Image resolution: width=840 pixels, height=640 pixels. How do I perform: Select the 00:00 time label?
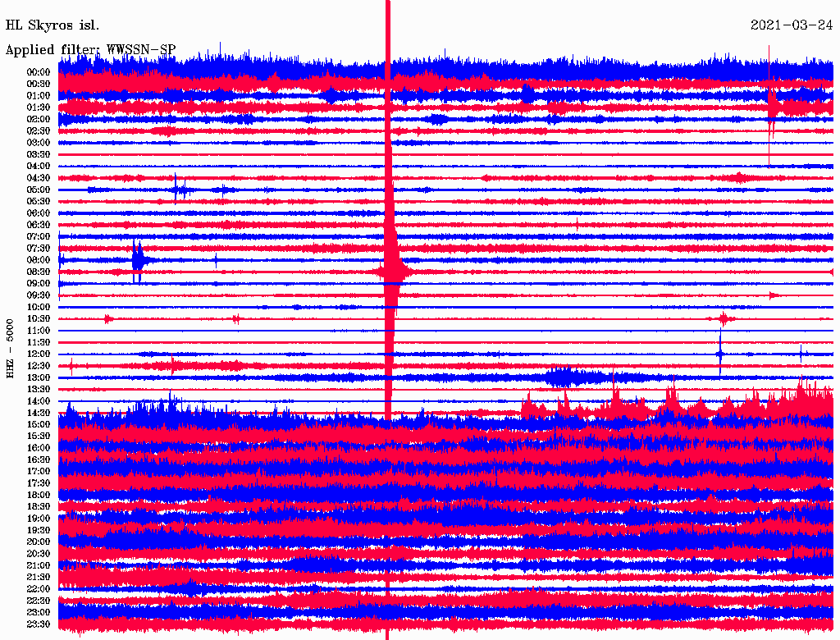[x=39, y=72]
